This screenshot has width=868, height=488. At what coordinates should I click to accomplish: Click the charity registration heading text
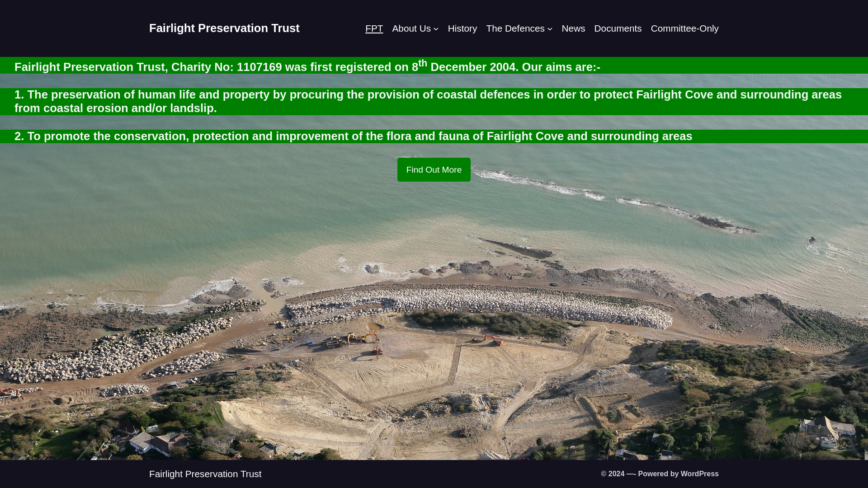pos(307,66)
